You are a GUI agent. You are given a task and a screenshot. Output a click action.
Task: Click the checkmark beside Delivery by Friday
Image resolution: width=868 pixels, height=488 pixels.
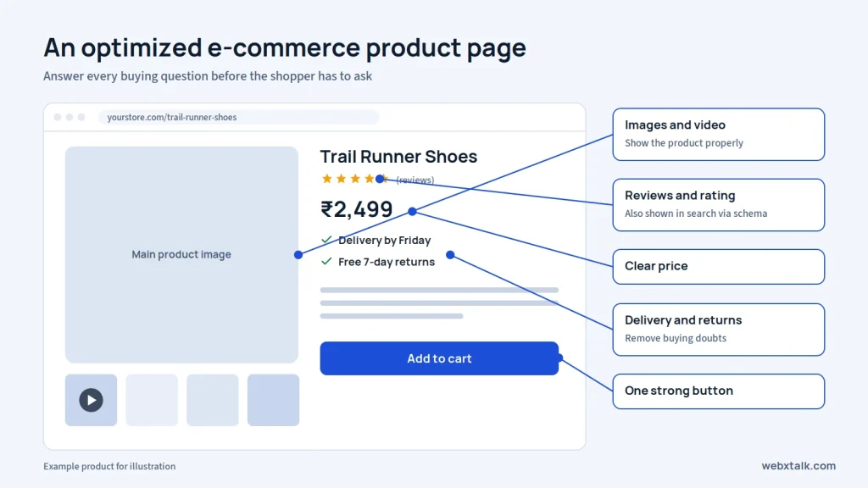(326, 240)
